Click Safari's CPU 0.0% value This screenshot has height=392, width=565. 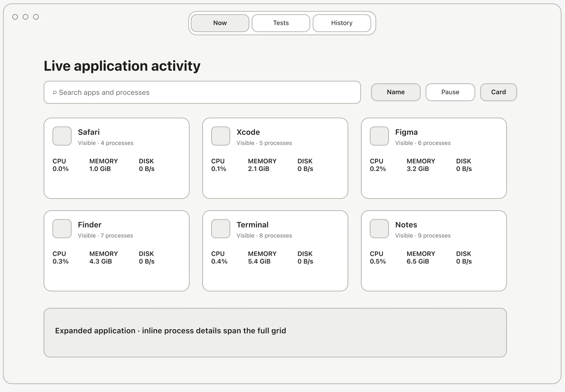click(x=60, y=169)
